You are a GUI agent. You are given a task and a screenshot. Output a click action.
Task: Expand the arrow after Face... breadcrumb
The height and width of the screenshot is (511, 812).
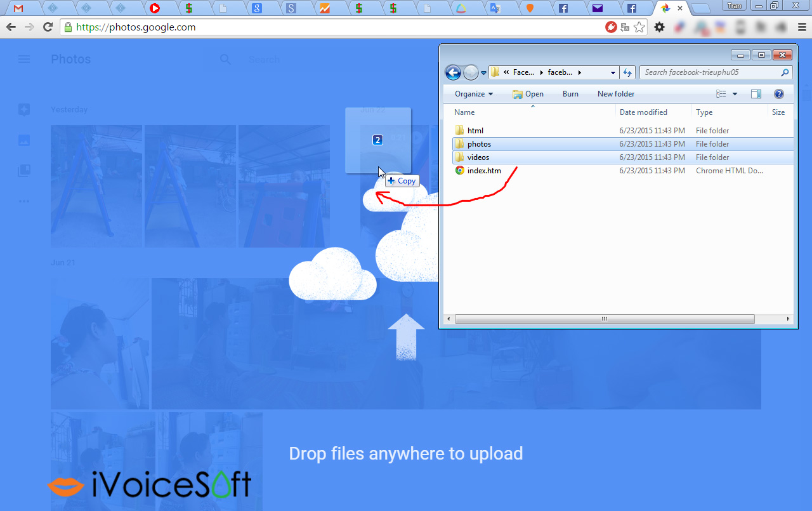click(x=541, y=72)
